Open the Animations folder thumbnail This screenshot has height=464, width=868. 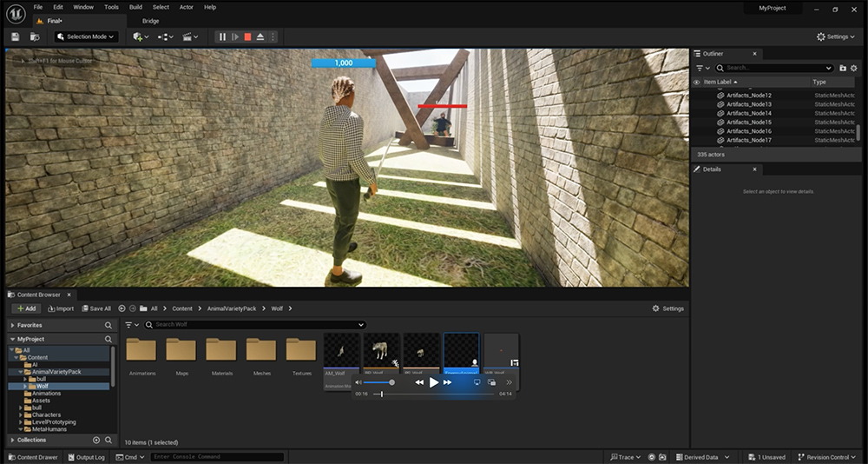click(141, 350)
